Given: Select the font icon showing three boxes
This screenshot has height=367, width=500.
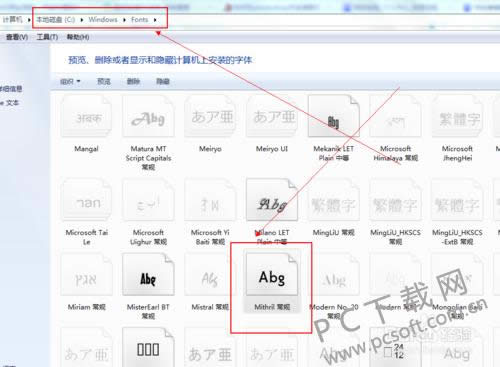Looking at the screenshot, I should coord(148,347).
